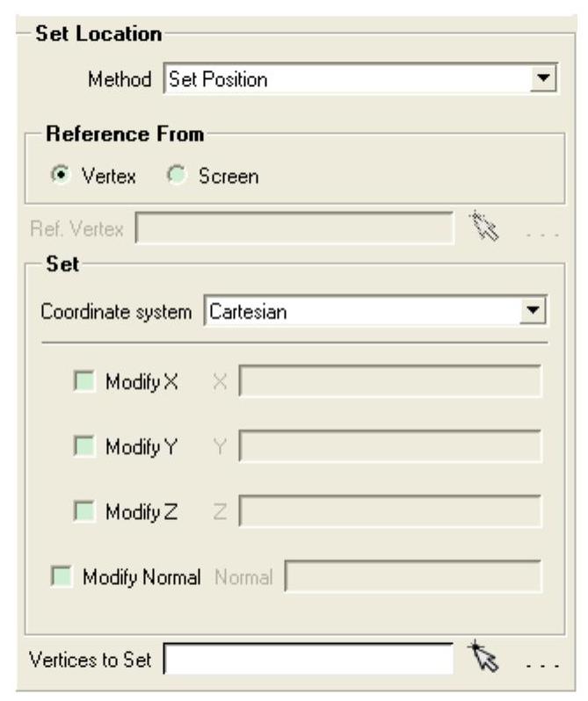Select the Screen radio button
588x701 pixels.
pos(176,174)
